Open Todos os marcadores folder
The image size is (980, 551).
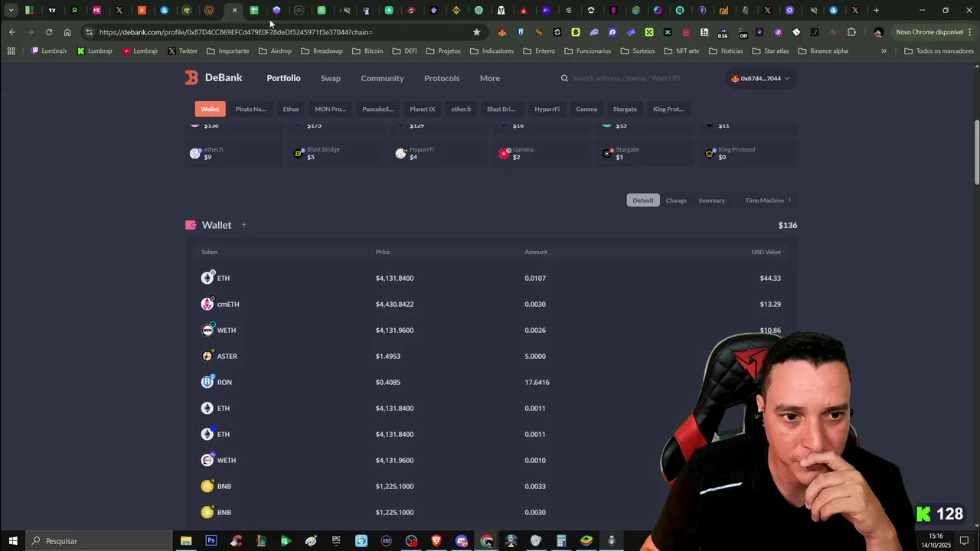tap(939, 51)
